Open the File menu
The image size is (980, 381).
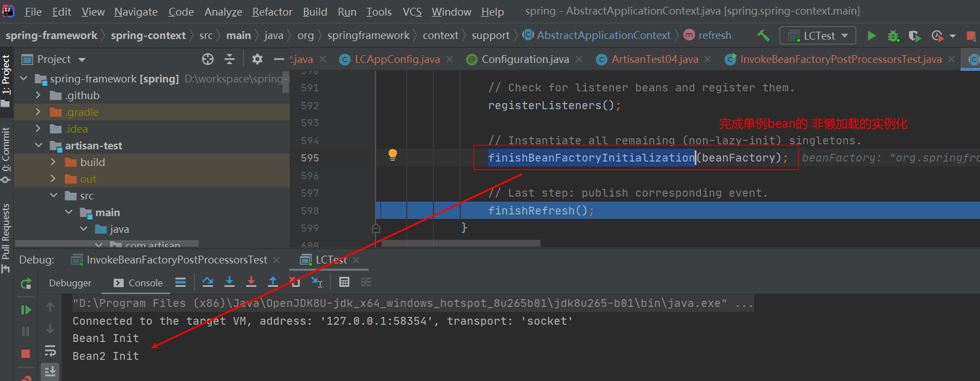click(x=33, y=12)
